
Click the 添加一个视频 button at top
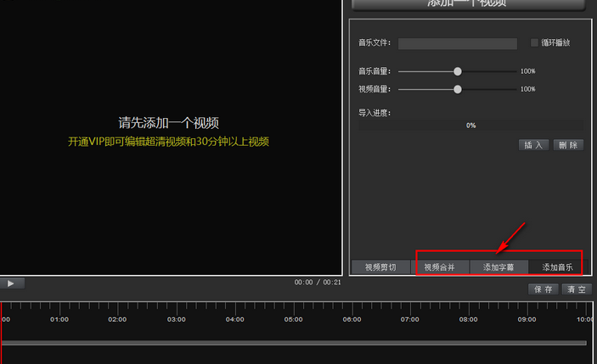(x=467, y=4)
